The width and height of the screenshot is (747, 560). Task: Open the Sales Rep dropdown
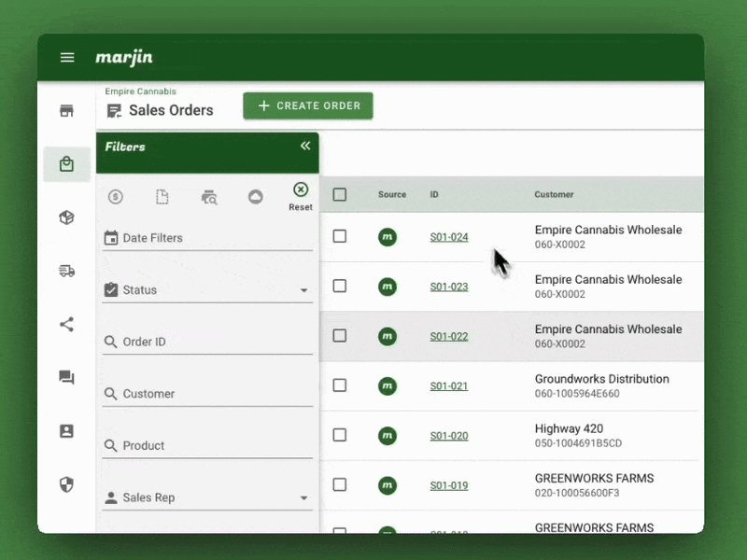coord(303,497)
